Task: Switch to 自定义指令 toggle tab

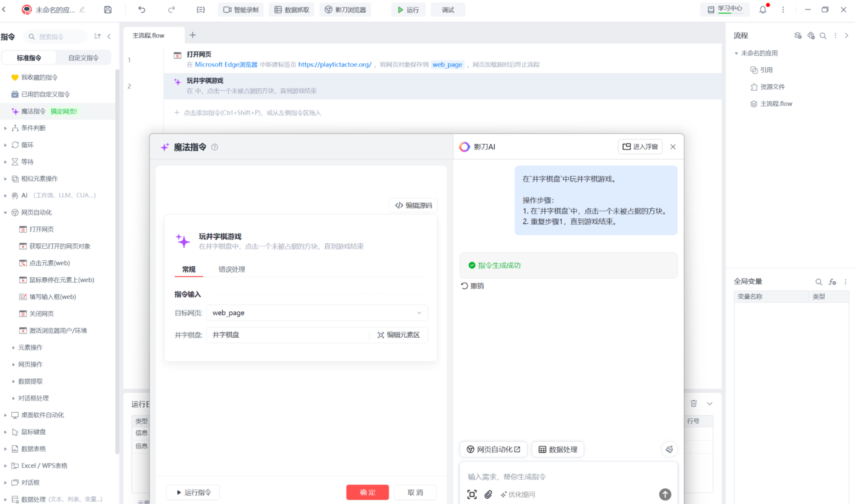Action: tap(83, 58)
